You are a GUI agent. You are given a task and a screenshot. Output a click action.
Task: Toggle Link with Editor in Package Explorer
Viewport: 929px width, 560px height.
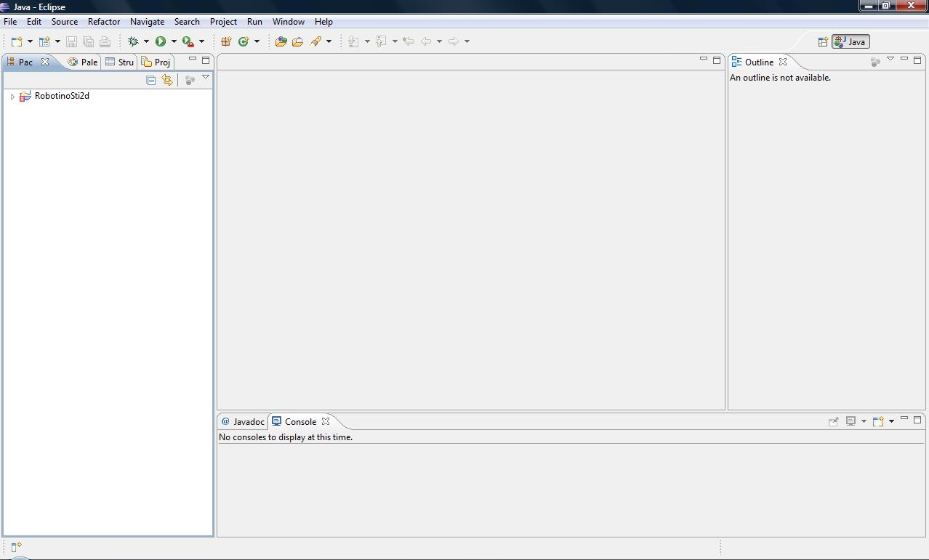[167, 80]
